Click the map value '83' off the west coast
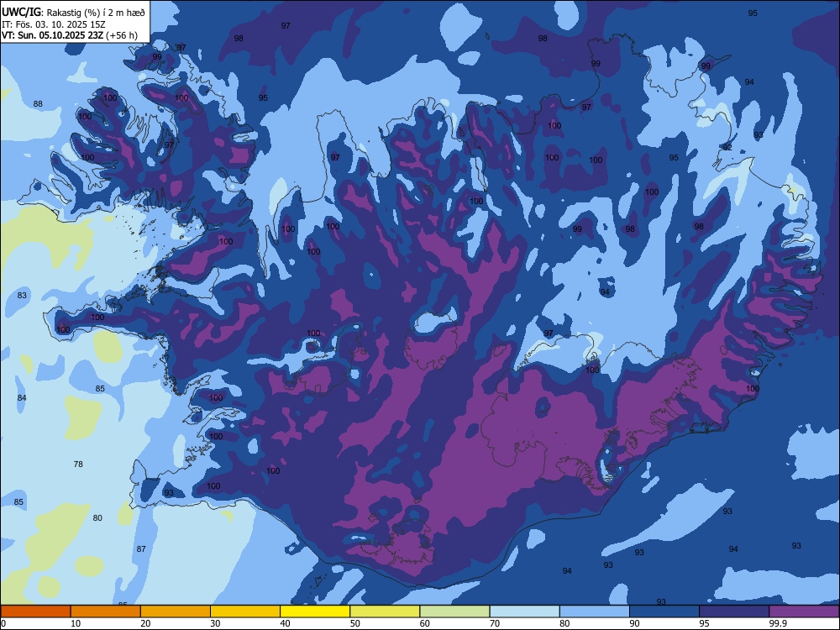 [x=22, y=295]
